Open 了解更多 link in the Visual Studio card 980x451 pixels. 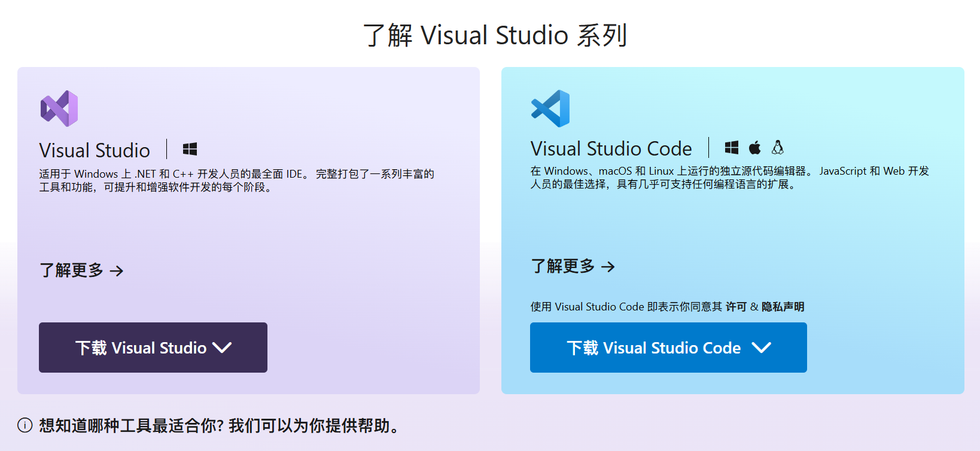tap(72, 270)
